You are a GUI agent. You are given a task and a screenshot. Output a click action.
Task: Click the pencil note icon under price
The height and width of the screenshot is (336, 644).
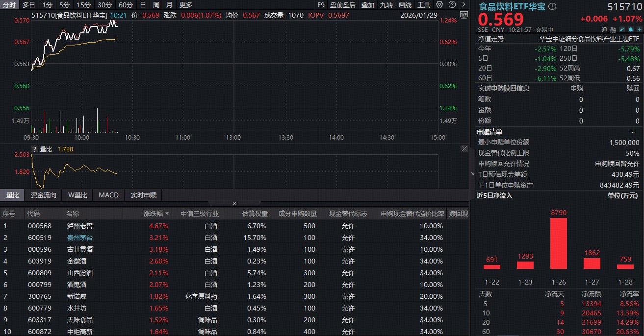click(x=622, y=29)
